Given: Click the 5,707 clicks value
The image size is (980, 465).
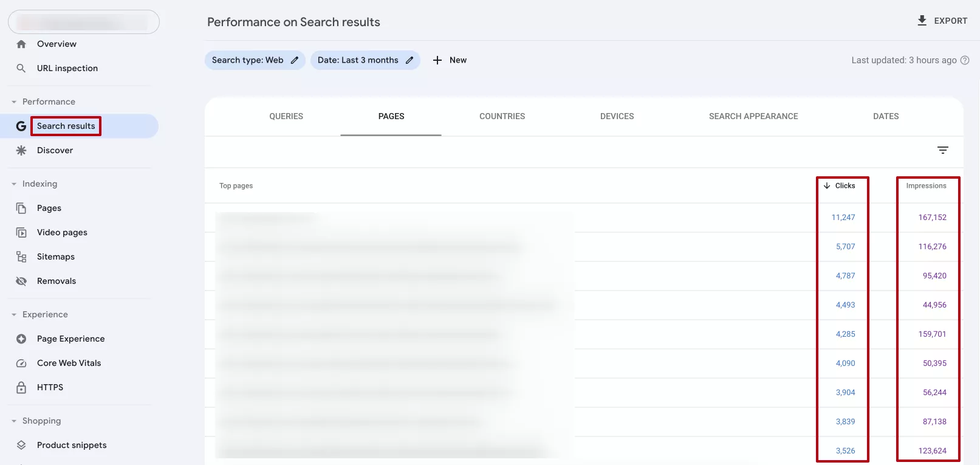Looking at the screenshot, I should tap(845, 247).
